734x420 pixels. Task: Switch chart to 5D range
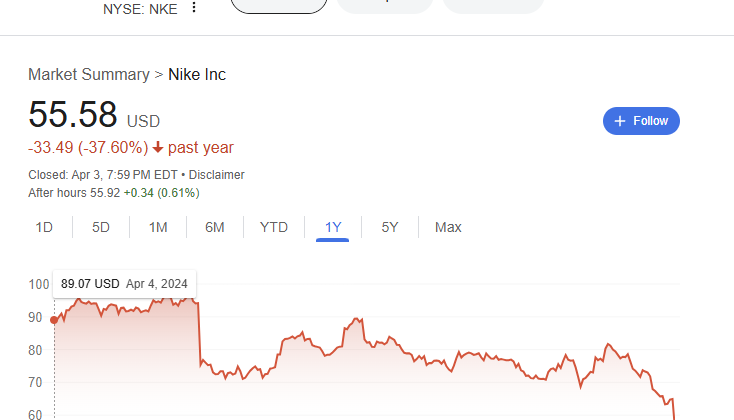[x=101, y=228]
